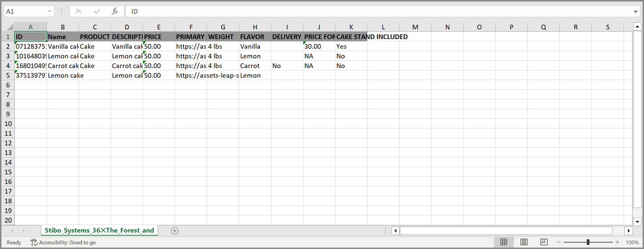The height and width of the screenshot is (249, 644).
Task: Click the Enter checkmark in formula bar
Action: pos(97,11)
